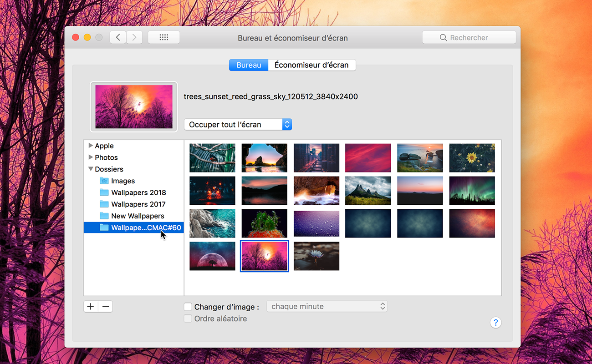Collapse the Dossiers disclosure triangle
Screen dimensions: 592x364
91,169
